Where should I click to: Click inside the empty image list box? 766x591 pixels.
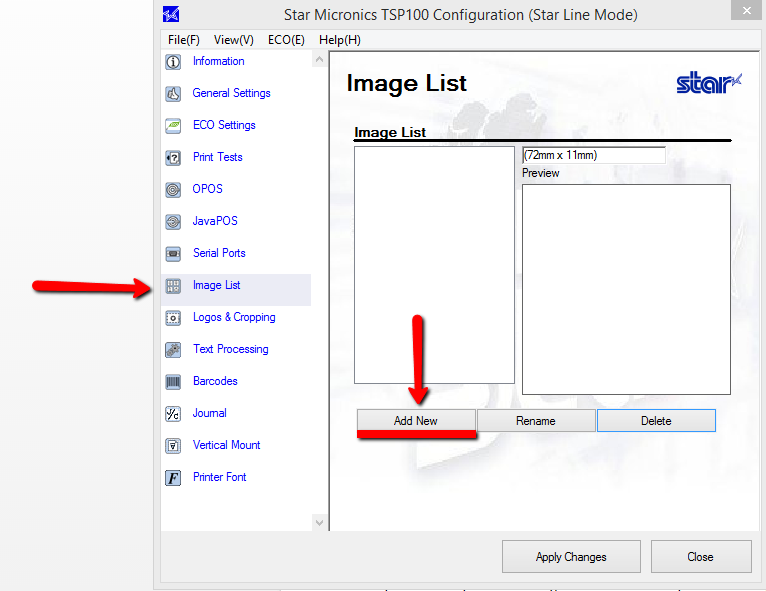pyautogui.click(x=434, y=265)
